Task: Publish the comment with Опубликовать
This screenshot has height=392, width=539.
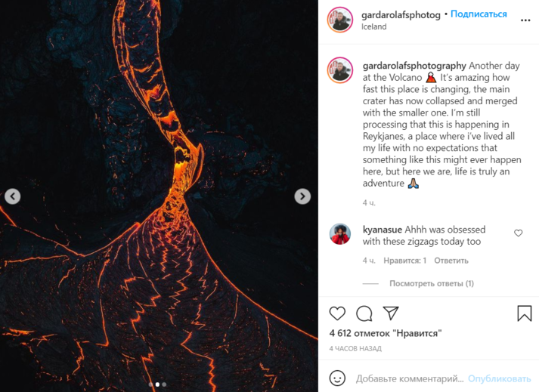Action: 499,378
